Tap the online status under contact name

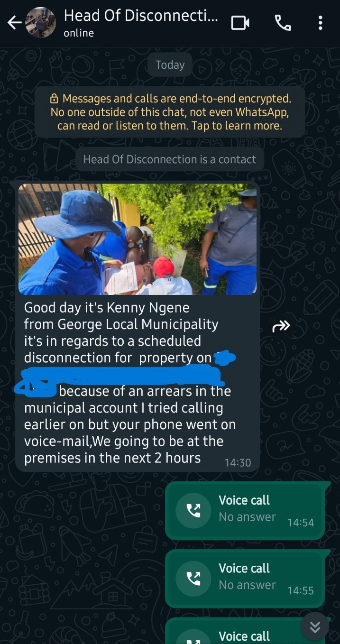tap(79, 33)
